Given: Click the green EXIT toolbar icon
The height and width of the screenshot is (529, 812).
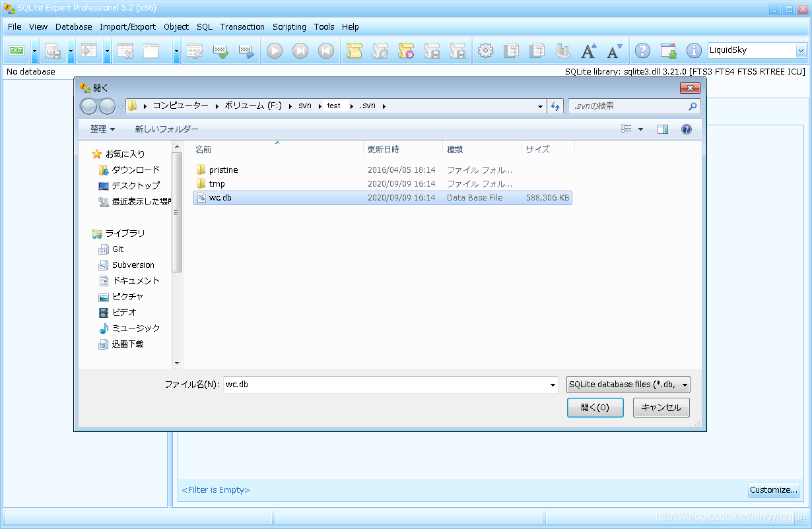Looking at the screenshot, I should click(17, 51).
